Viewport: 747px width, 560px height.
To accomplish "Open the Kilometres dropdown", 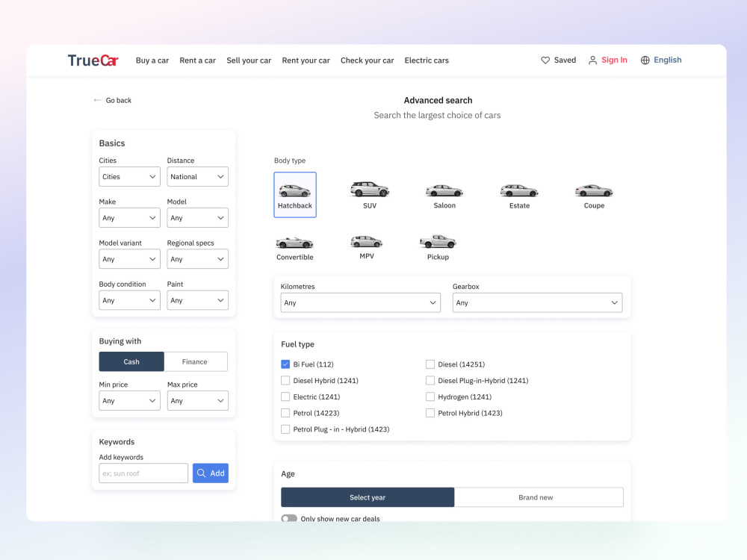I will 361,303.
